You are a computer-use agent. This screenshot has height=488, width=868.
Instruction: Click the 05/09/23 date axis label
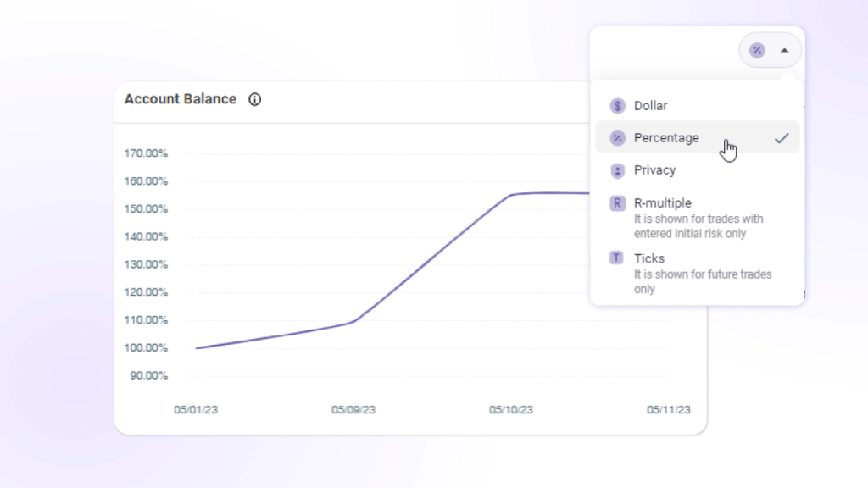(353, 410)
